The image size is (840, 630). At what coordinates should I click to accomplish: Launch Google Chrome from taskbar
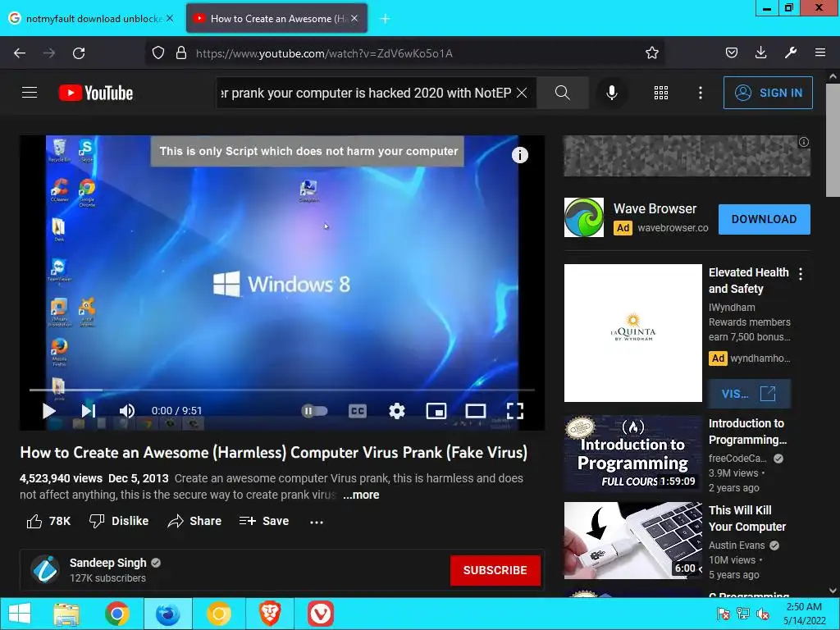117,614
